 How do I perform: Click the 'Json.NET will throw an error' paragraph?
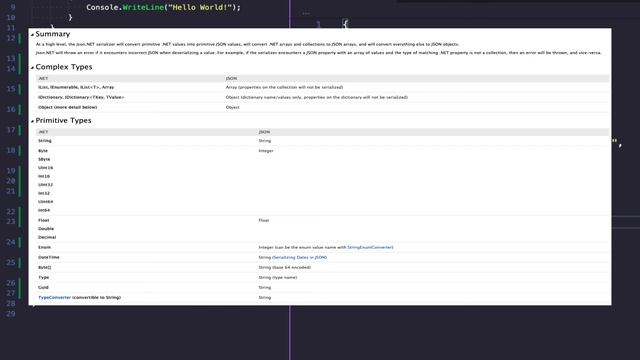[x=318, y=53]
